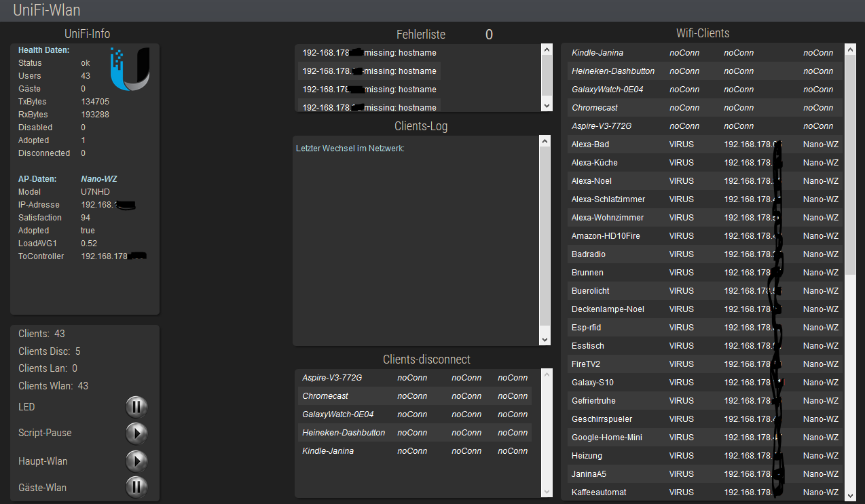Click the UniFi logo icon
The height and width of the screenshot is (504, 865).
pos(130,69)
